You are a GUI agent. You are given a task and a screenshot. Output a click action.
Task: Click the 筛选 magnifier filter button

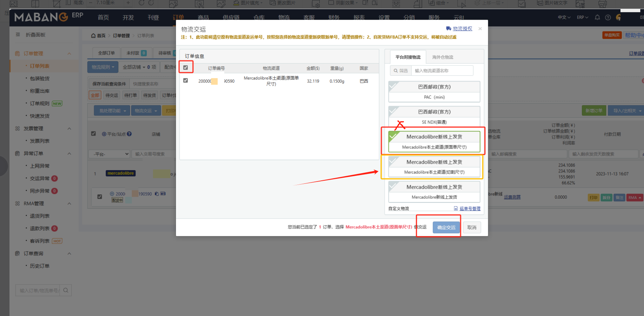click(401, 70)
